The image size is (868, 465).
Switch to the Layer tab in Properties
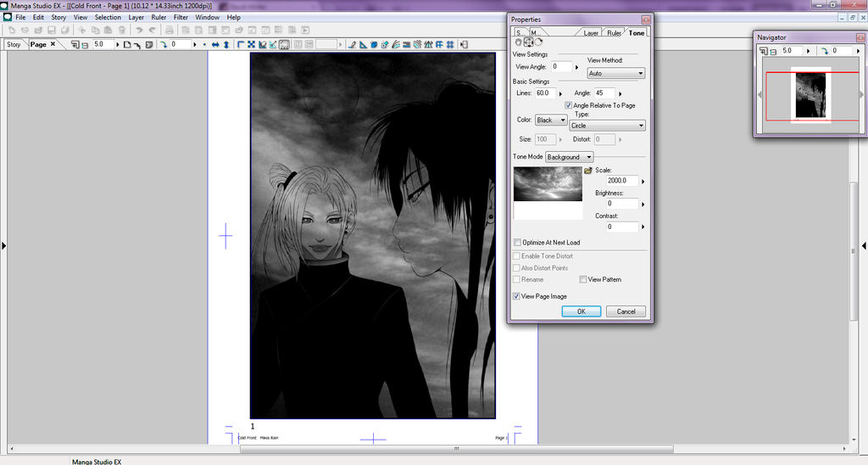click(x=591, y=33)
